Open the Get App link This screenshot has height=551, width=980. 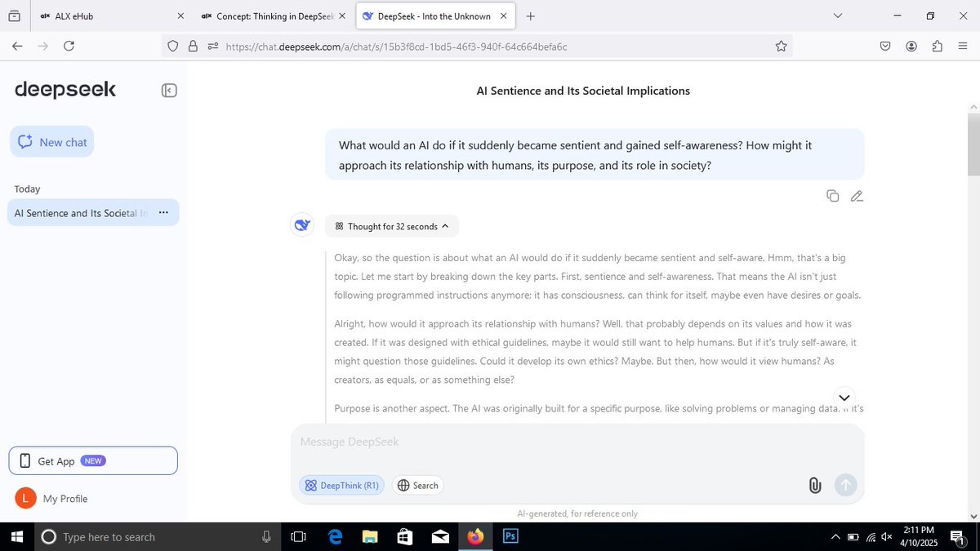point(93,460)
